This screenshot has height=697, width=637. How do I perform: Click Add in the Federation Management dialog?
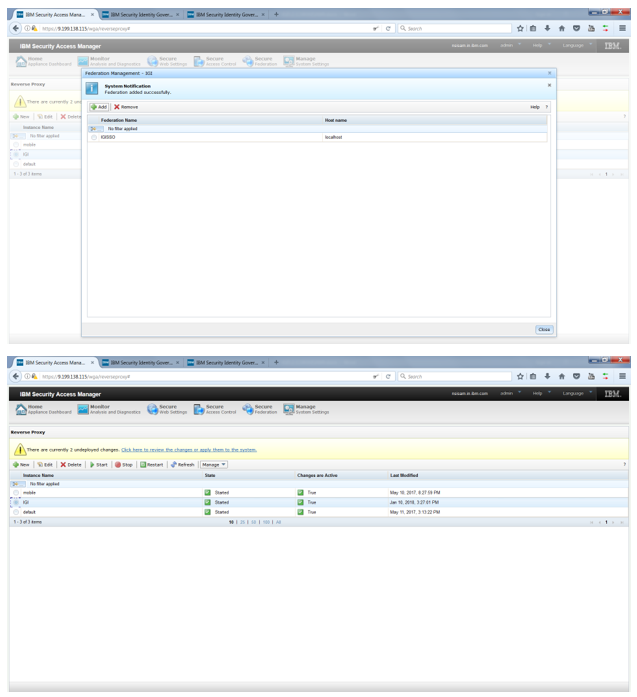99,107
